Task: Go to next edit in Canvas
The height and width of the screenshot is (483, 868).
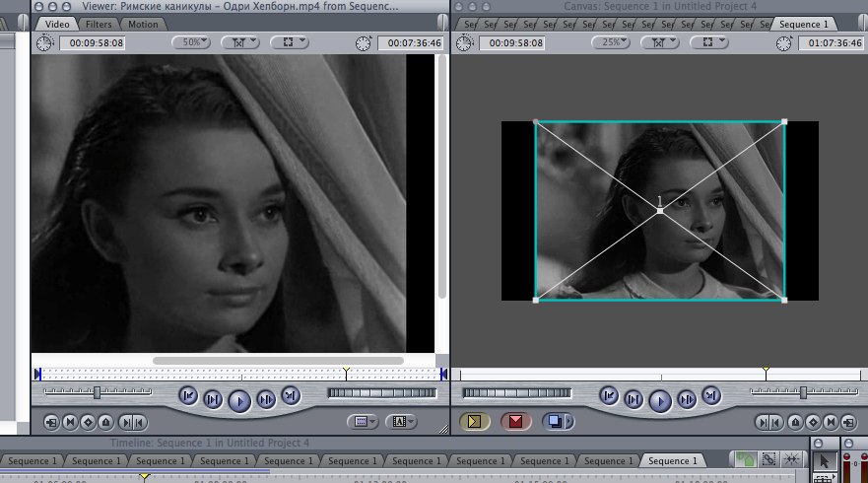Action: tap(711, 395)
